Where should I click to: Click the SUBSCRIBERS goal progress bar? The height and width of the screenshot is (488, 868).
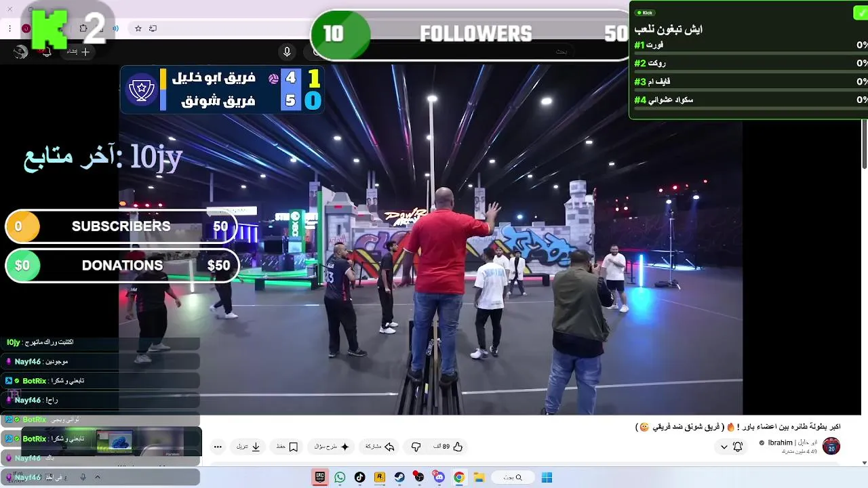[x=121, y=226]
